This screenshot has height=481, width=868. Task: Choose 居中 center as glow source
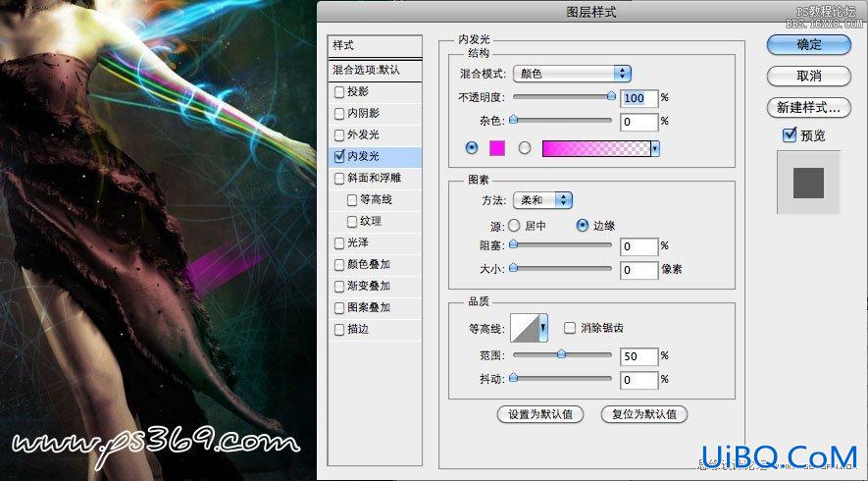coord(514,226)
